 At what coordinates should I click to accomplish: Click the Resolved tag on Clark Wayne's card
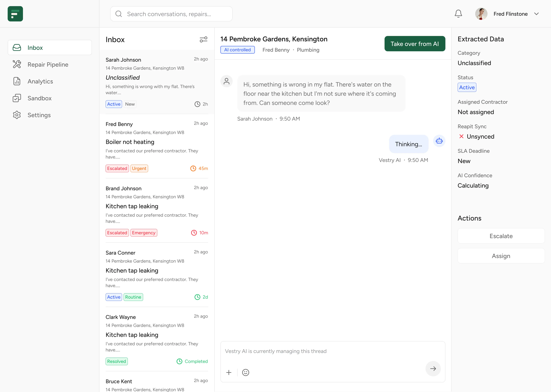[116, 361]
